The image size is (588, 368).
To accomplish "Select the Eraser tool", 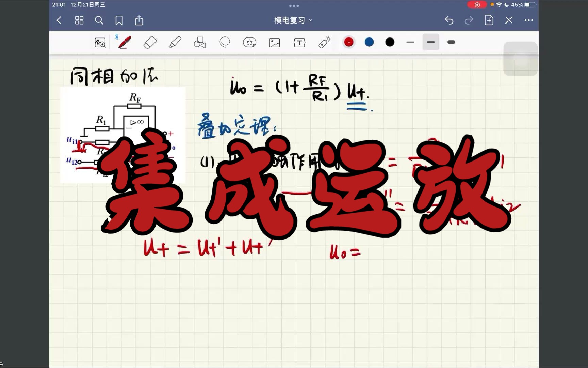I will (x=150, y=42).
